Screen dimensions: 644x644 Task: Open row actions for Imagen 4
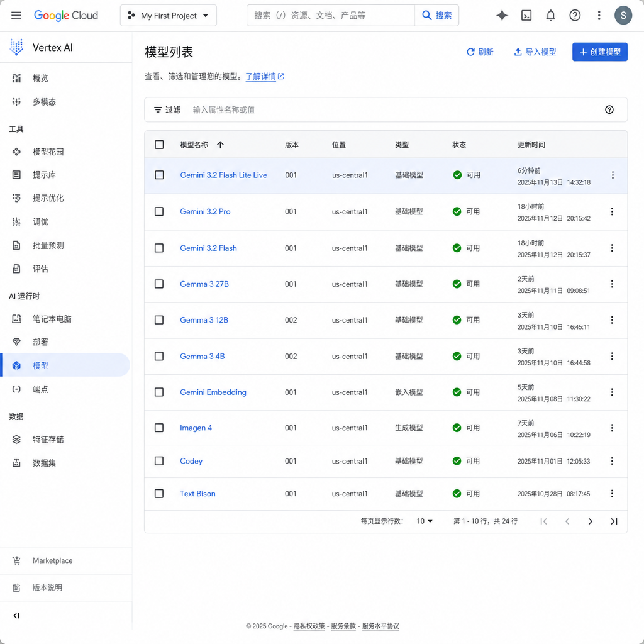click(x=611, y=428)
